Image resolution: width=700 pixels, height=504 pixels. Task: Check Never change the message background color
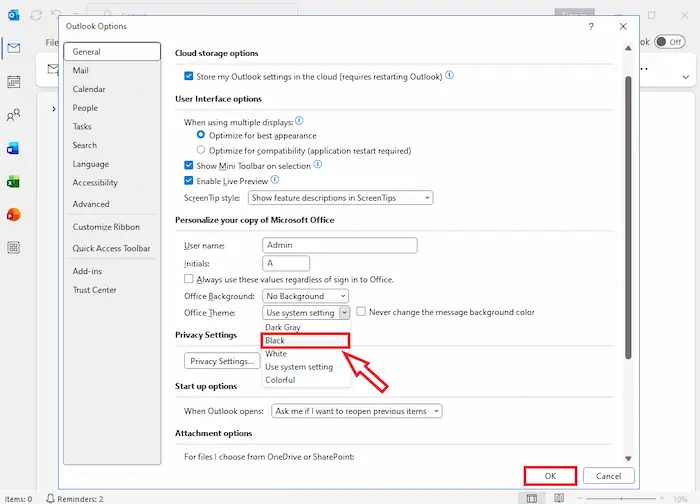(361, 312)
